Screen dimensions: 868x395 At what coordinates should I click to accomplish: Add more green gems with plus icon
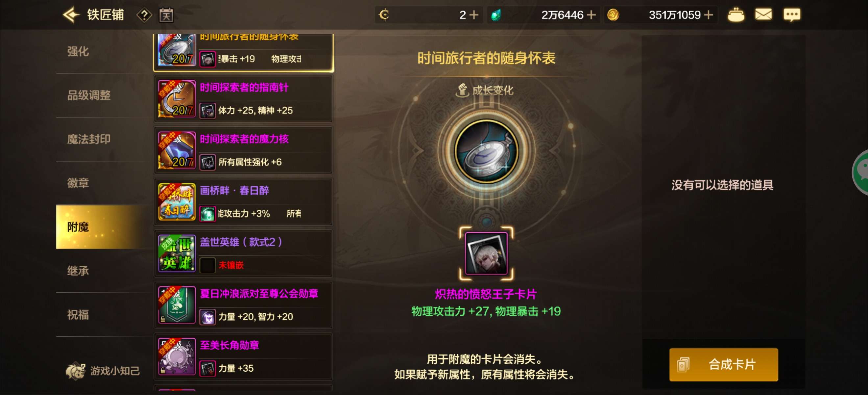click(591, 15)
